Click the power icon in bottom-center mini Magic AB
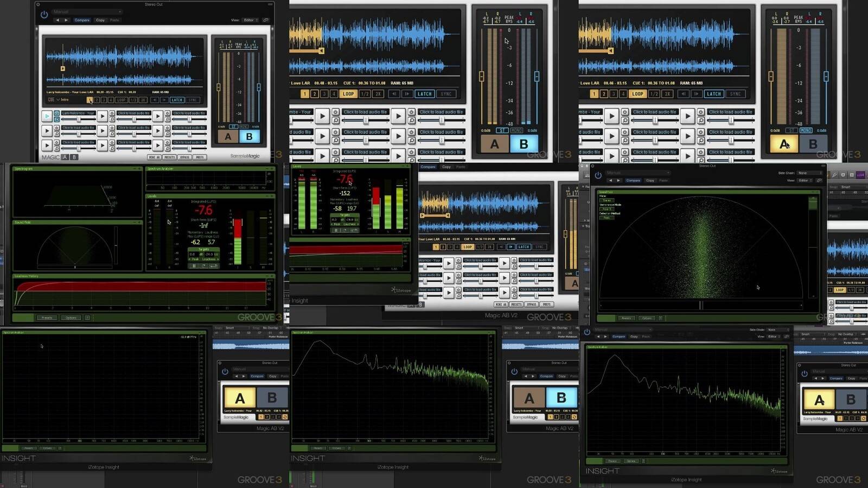Image resolution: width=868 pixels, height=488 pixels. click(x=514, y=372)
